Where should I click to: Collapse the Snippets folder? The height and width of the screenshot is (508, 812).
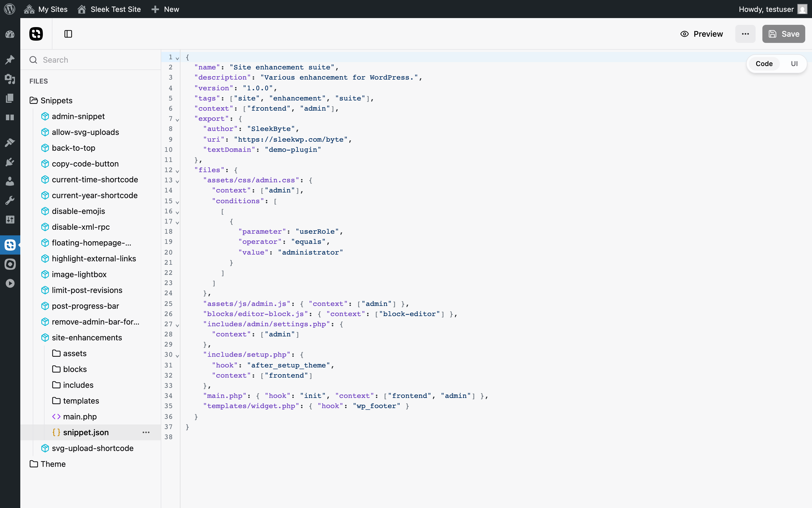point(51,100)
